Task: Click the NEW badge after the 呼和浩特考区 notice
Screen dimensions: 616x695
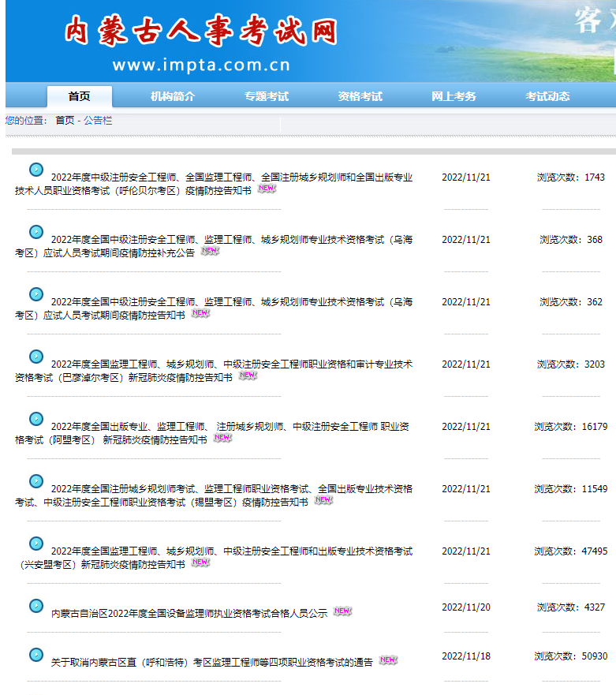Action: point(388,660)
